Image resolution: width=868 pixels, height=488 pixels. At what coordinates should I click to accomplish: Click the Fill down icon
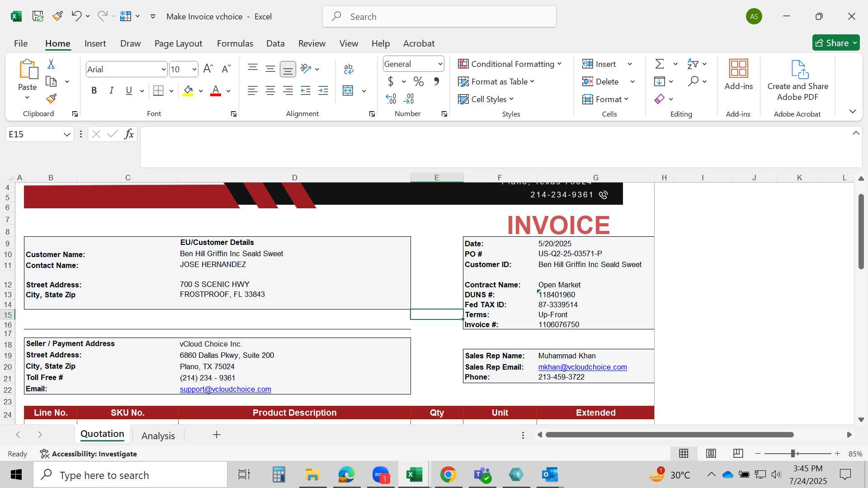[x=660, y=81]
